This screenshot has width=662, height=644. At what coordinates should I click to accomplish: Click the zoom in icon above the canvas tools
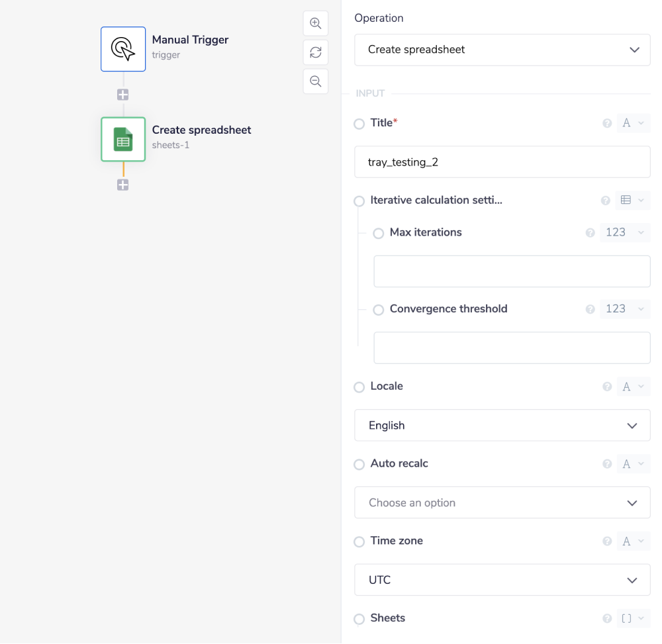pyautogui.click(x=316, y=23)
